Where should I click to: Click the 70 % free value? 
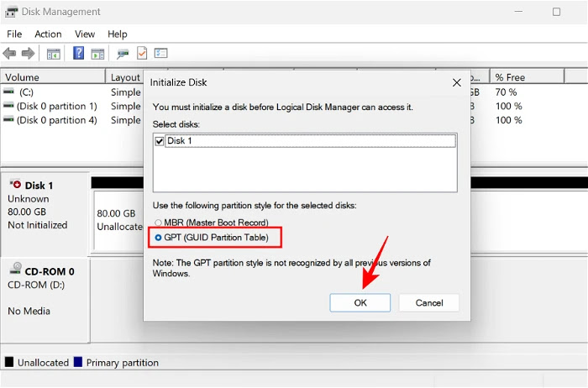pyautogui.click(x=506, y=92)
